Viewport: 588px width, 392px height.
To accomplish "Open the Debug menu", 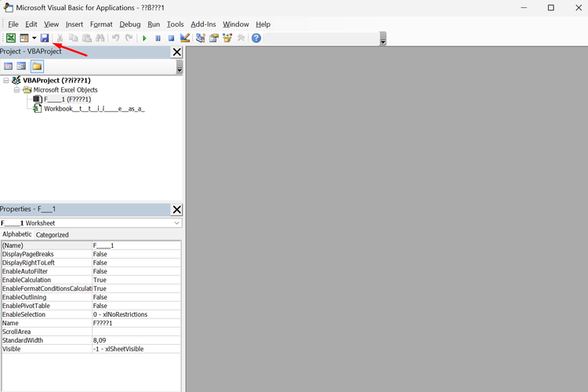I will point(130,24).
